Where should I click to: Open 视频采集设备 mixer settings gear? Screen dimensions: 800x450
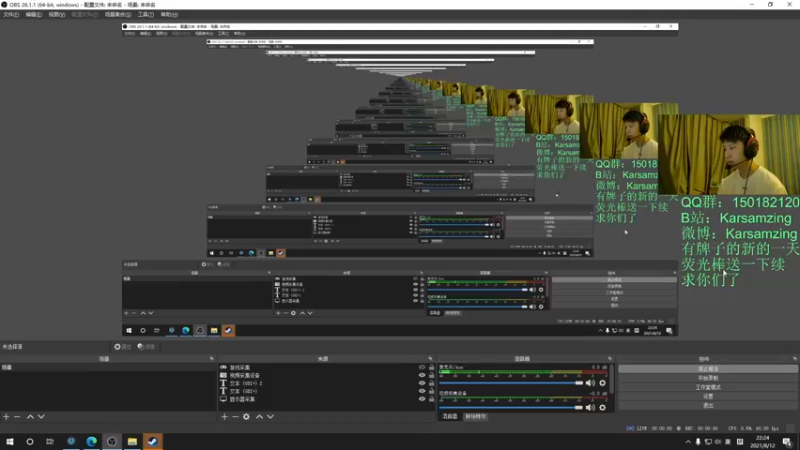click(x=603, y=408)
